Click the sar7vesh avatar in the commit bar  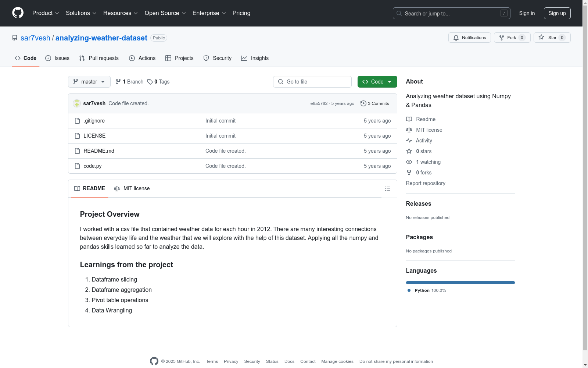tap(77, 103)
